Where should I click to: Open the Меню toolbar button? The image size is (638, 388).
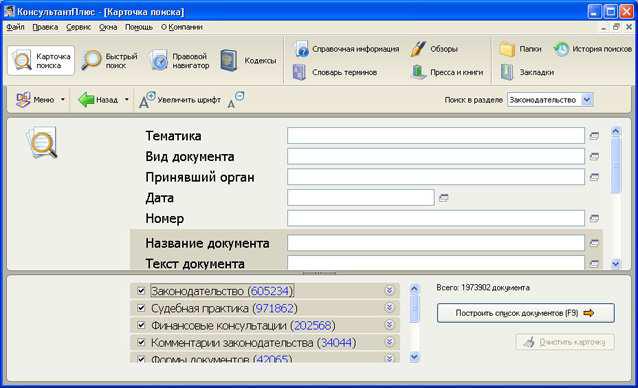35,100
